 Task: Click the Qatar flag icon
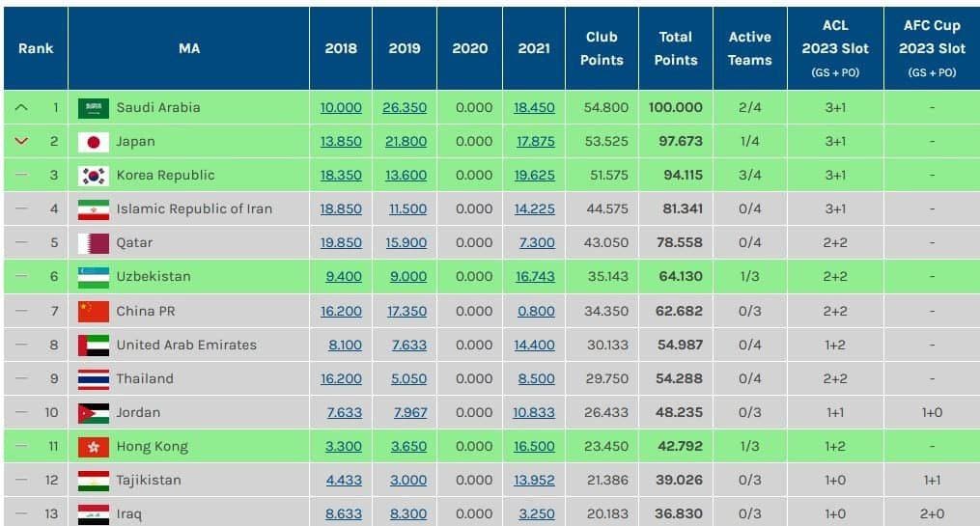(x=94, y=243)
